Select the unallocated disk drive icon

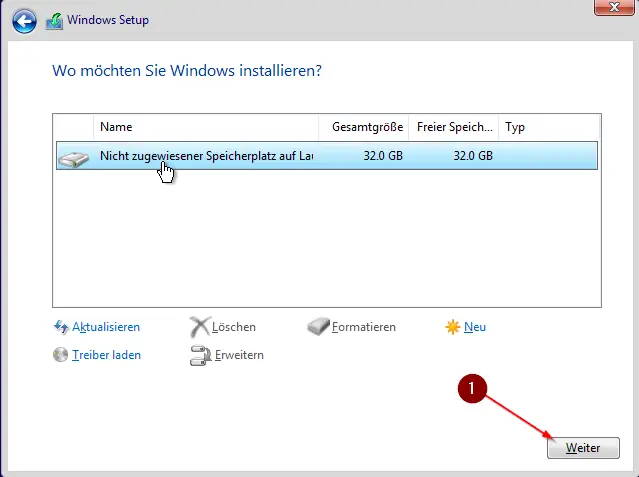coord(73,159)
